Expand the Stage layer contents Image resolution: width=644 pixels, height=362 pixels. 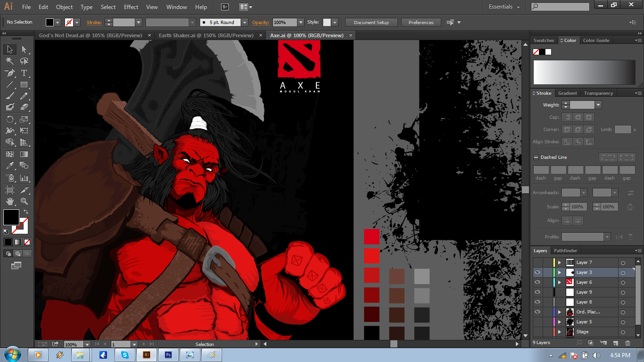[560, 331]
